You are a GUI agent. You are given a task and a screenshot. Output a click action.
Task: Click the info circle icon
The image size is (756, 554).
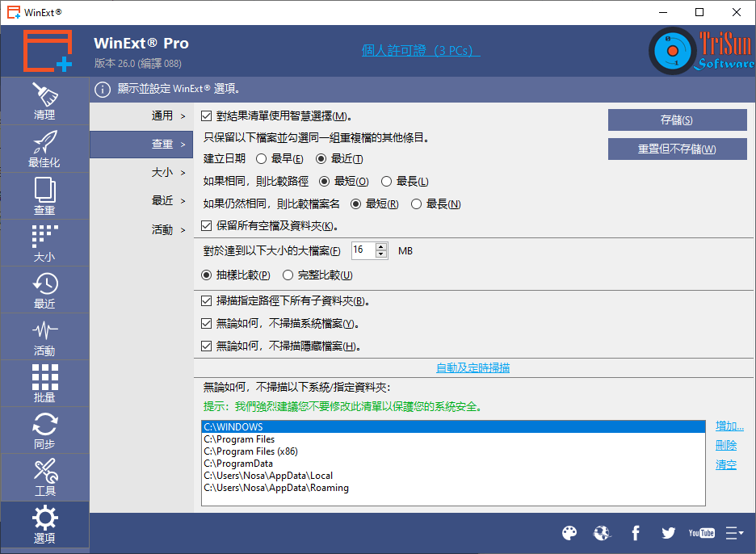(x=103, y=89)
